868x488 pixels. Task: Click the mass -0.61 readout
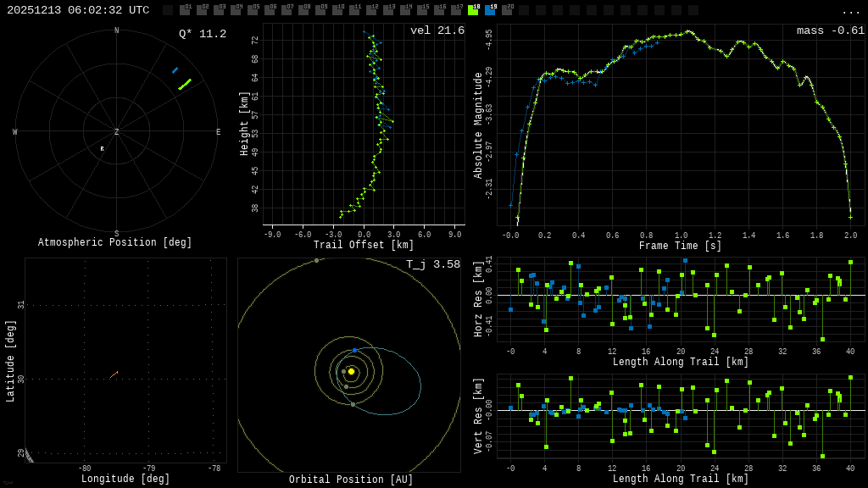click(830, 30)
